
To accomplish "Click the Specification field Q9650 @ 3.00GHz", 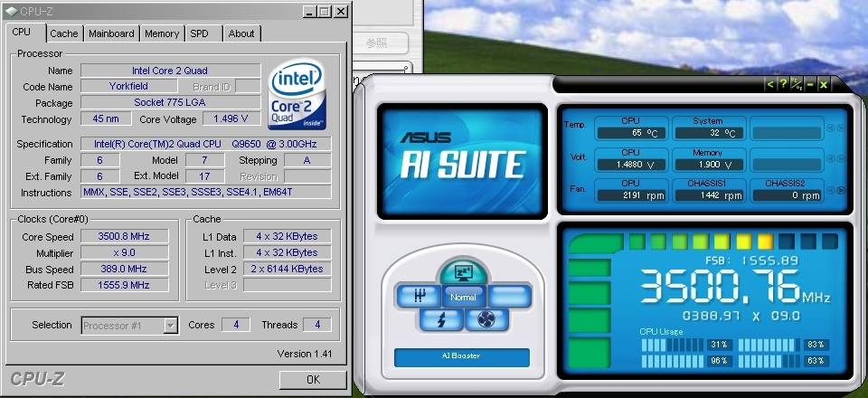I will point(206,144).
